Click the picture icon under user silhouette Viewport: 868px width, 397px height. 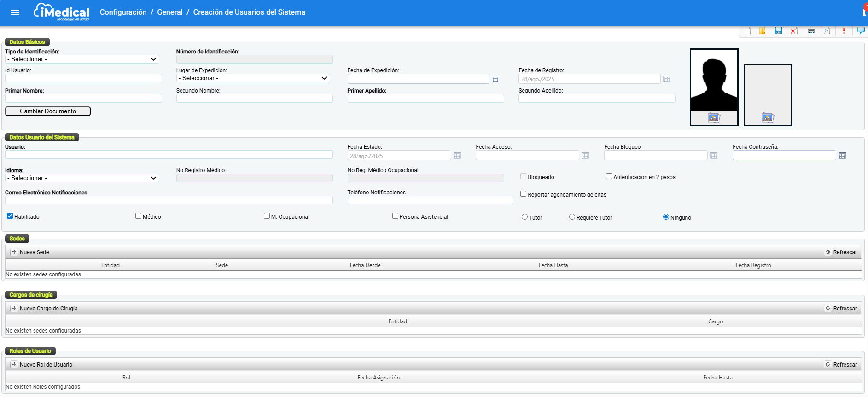click(714, 118)
